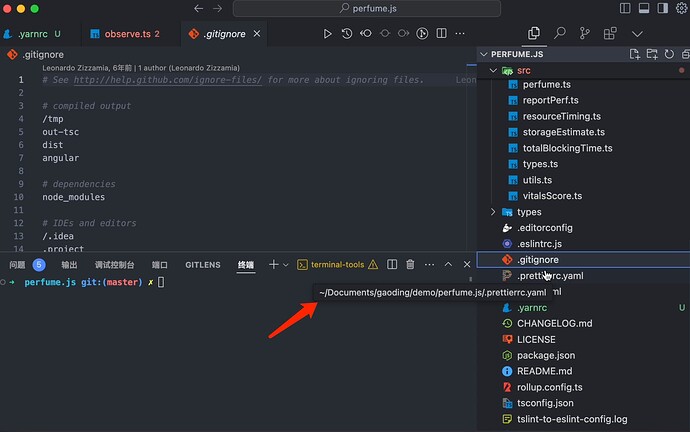Open settings gear in title bar
The height and width of the screenshot is (432, 690).
[681, 8]
